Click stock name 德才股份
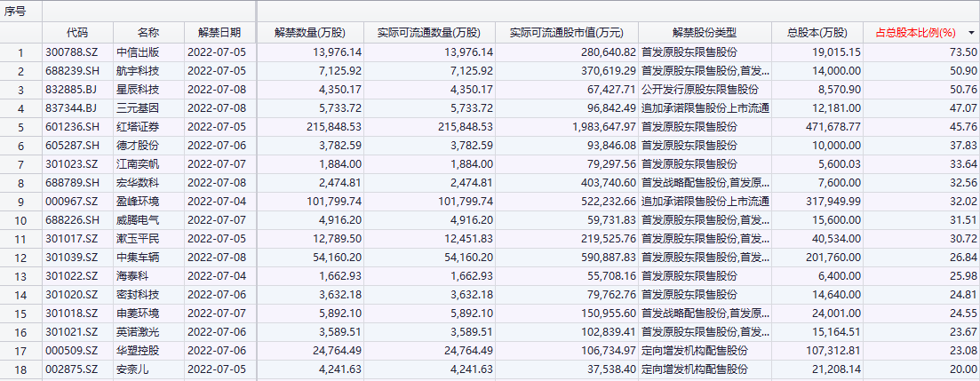 coord(138,147)
